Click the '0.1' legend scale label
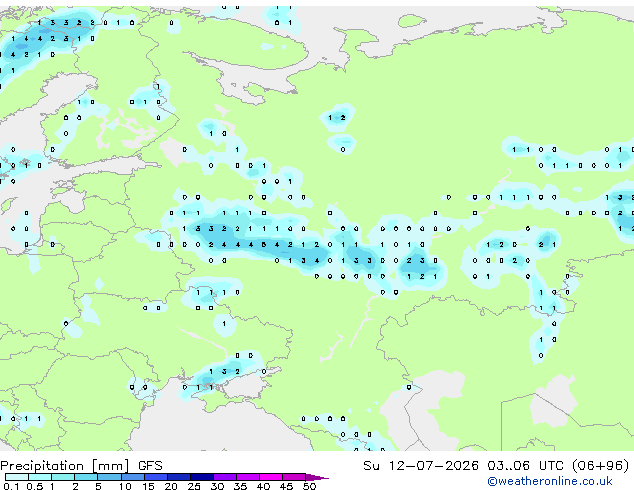The height and width of the screenshot is (490, 634). (x=11, y=486)
